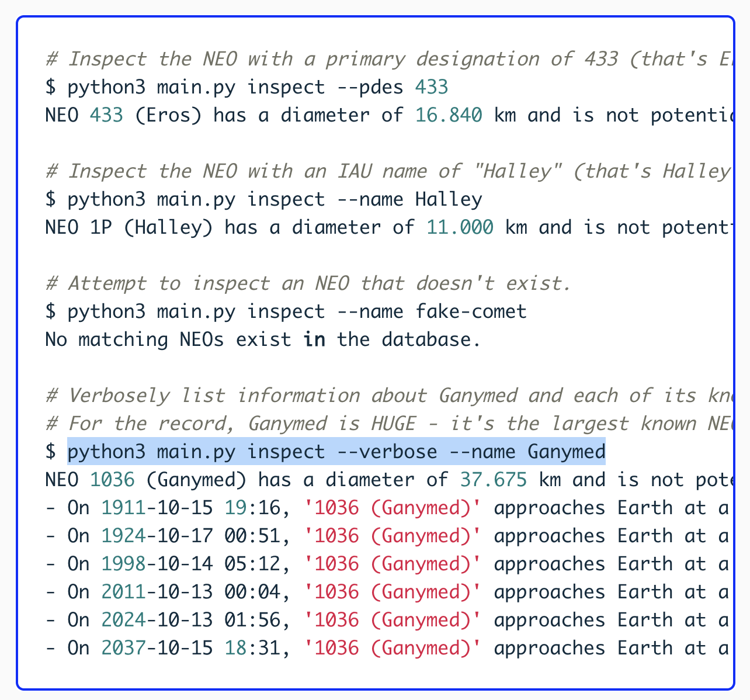
Task: Click the 1911-10-15 approach date
Action: (x=157, y=508)
